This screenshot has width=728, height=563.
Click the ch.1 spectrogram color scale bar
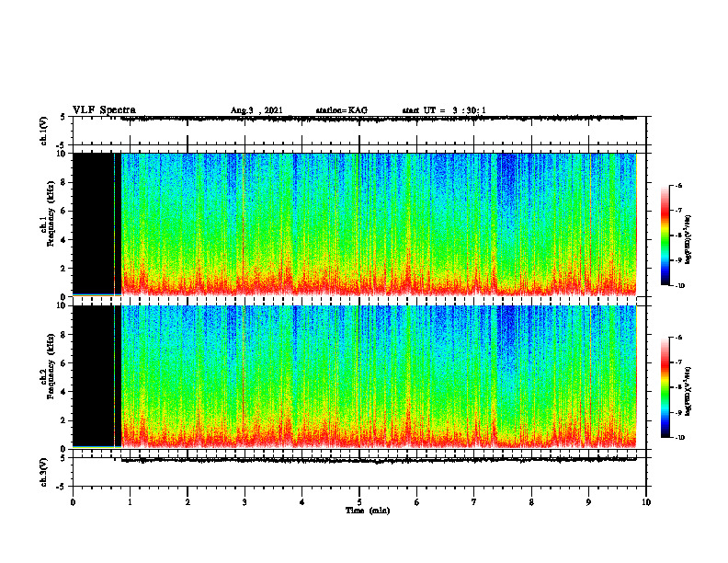point(665,236)
